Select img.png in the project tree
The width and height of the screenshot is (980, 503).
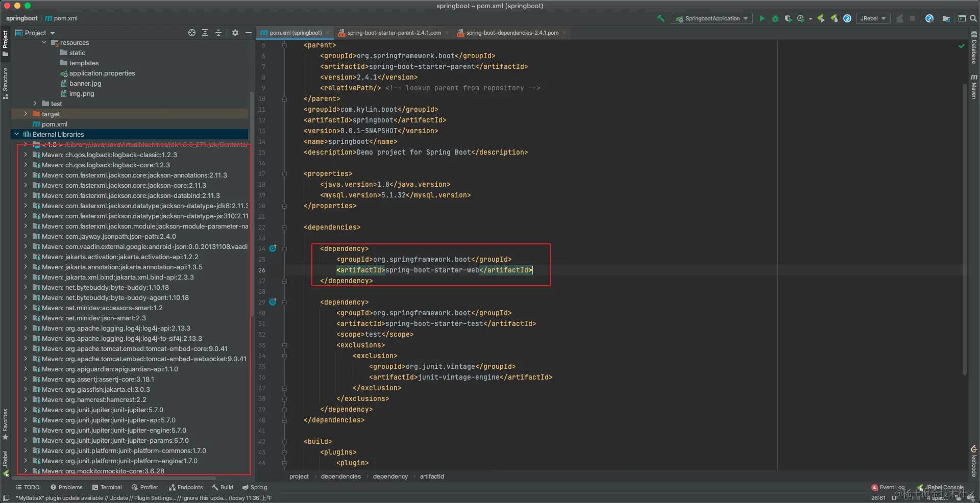click(77, 94)
